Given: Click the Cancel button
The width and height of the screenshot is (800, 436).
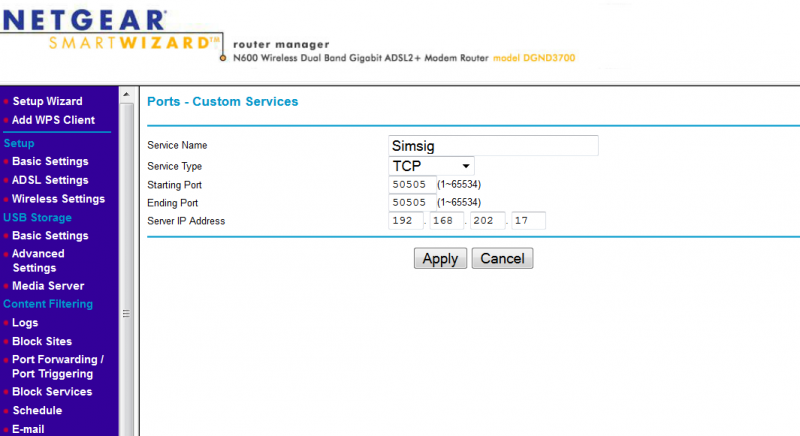Looking at the screenshot, I should click(x=503, y=259).
